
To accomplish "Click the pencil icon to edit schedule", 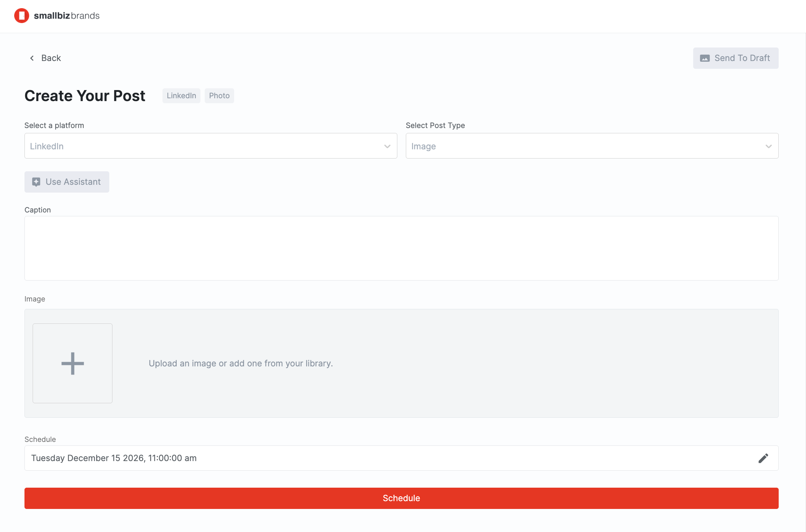I will (x=763, y=458).
